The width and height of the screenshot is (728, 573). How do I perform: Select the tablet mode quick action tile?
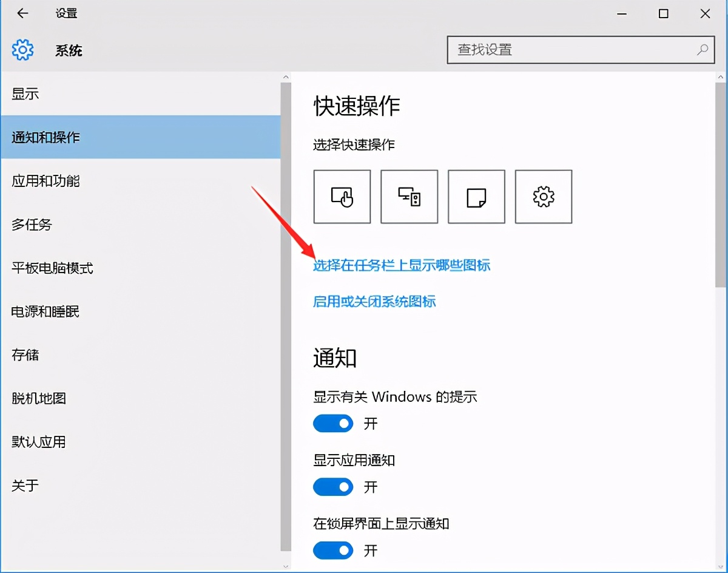pos(342,196)
